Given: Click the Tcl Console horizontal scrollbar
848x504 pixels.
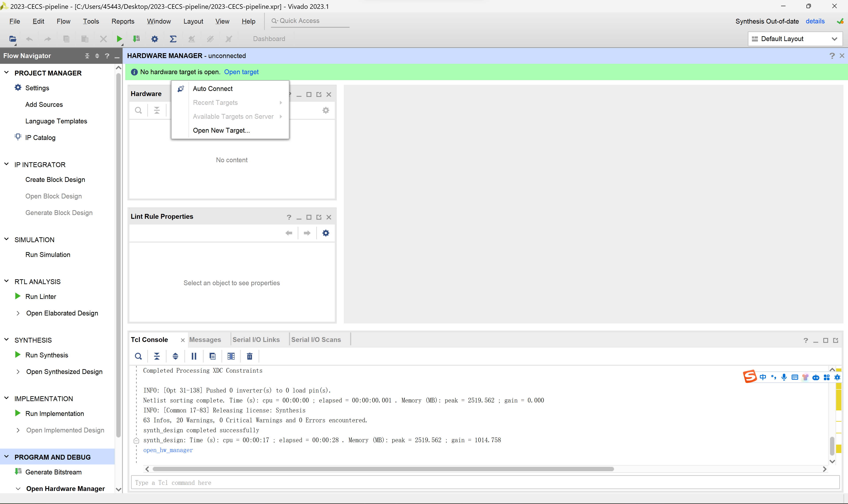Looking at the screenshot, I should 383,469.
